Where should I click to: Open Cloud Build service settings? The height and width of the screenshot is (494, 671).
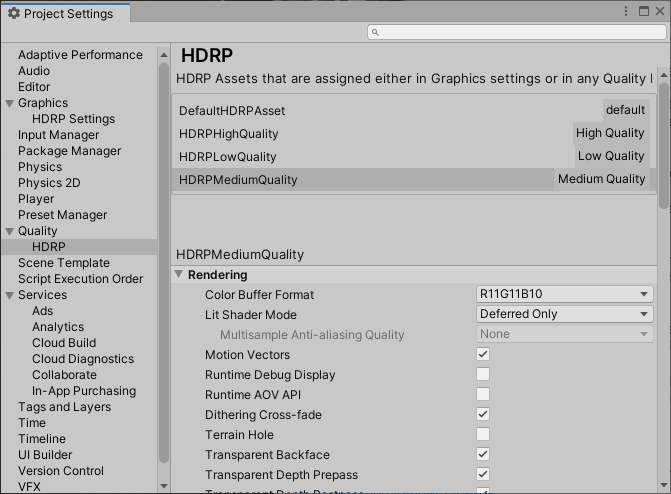pyautogui.click(x=64, y=343)
